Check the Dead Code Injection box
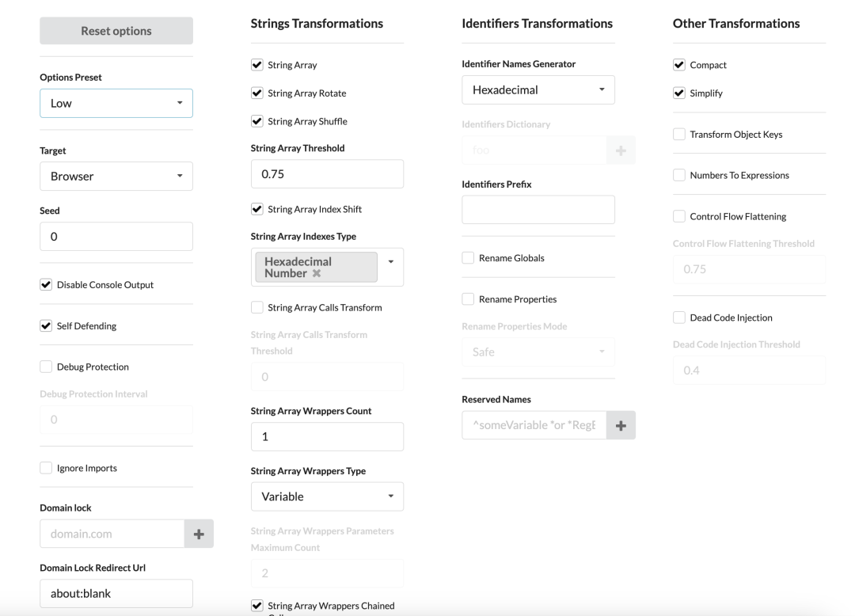This screenshot has height=616, width=855. [x=679, y=318]
